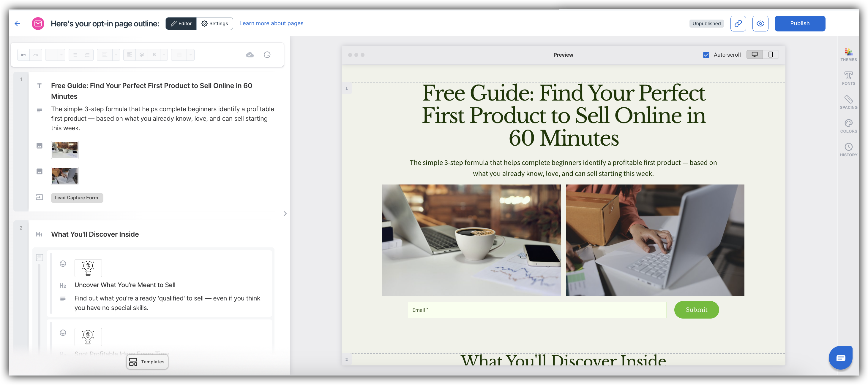Click the undo arrow in editor toolbar
This screenshot has width=868, height=385.
[x=23, y=55]
